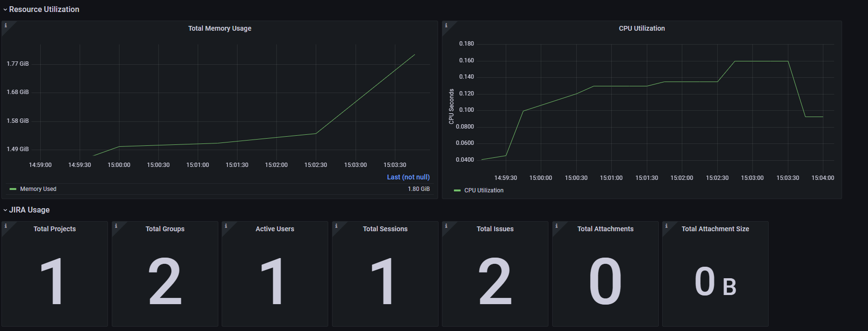Collapse the JIRA Usage row
868x331 pixels.
[x=26, y=210]
